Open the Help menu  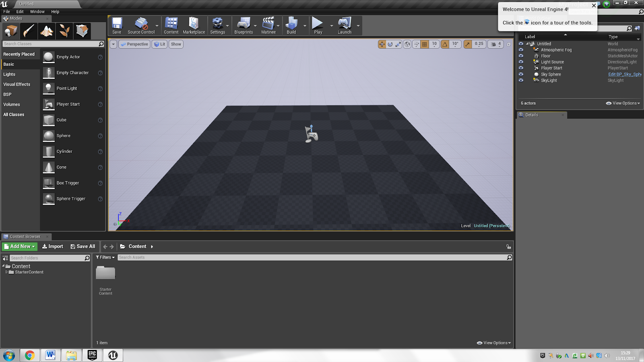tap(55, 12)
